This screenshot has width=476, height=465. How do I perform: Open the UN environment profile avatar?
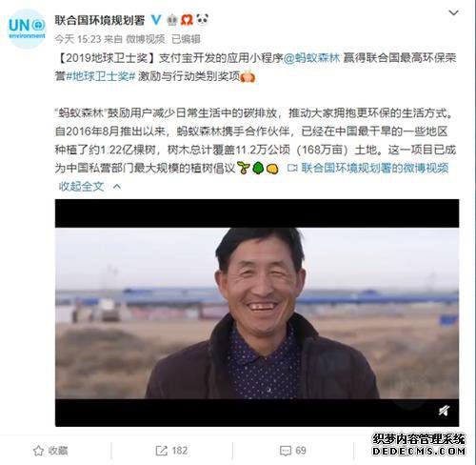27,29
